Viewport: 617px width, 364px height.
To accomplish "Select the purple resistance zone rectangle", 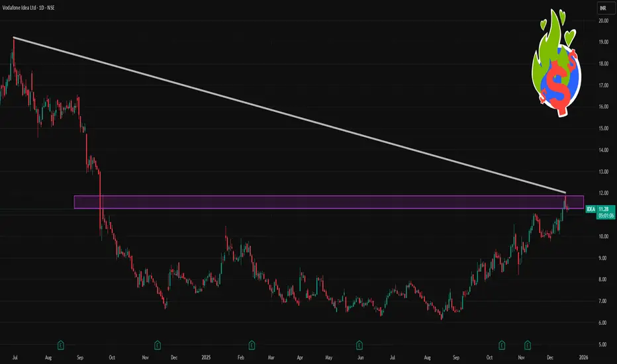I will point(329,202).
